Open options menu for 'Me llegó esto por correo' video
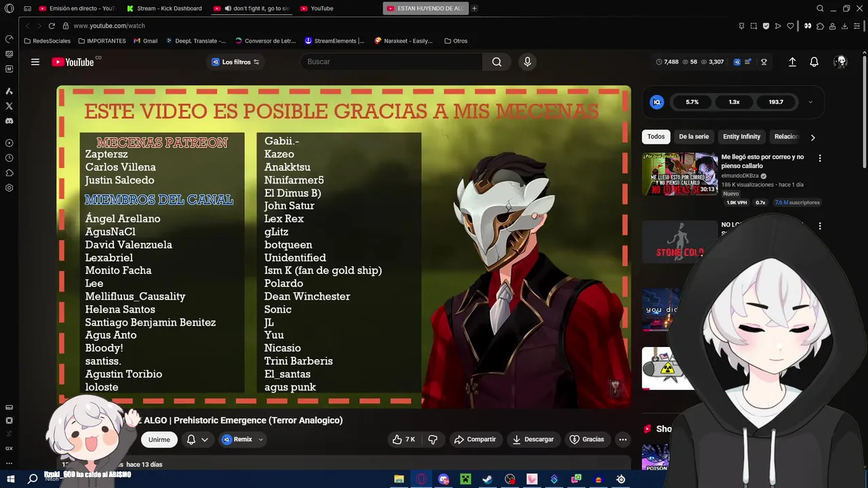868x488 pixels. [820, 158]
